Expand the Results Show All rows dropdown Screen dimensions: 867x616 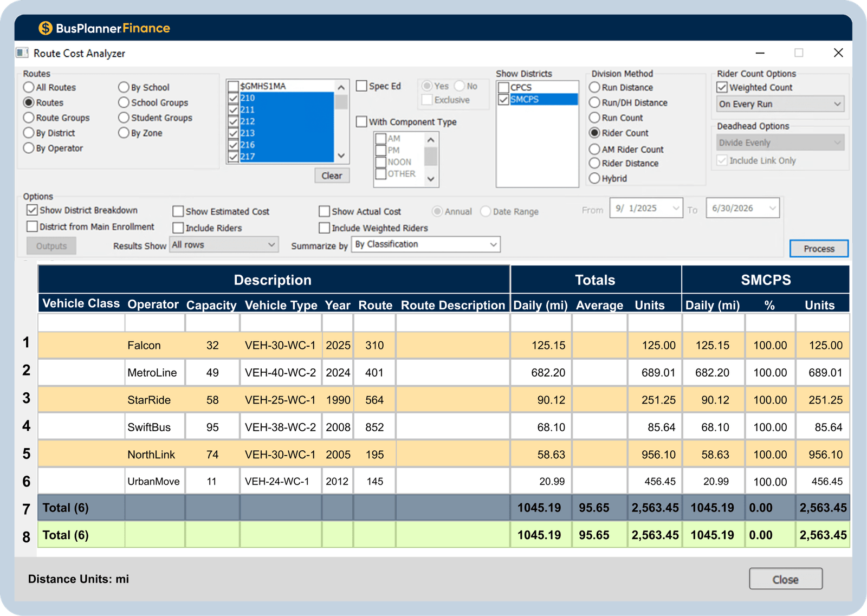coord(224,245)
